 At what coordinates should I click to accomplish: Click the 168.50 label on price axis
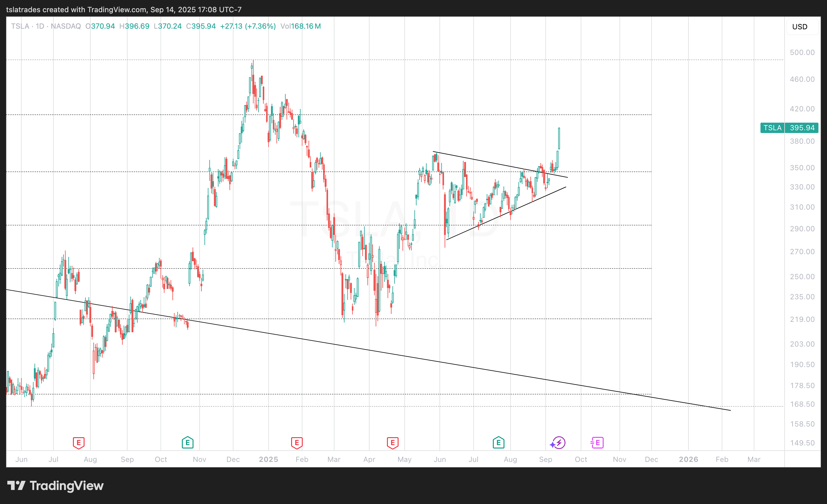802,404
